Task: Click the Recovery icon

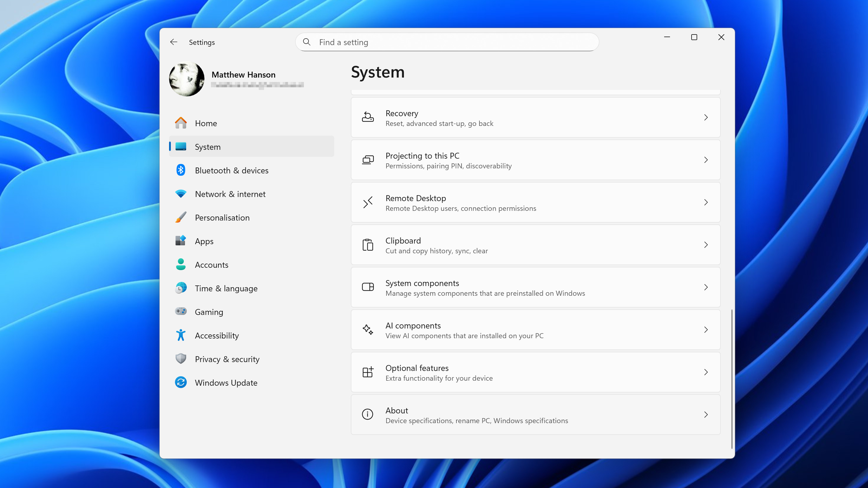Action: point(368,117)
